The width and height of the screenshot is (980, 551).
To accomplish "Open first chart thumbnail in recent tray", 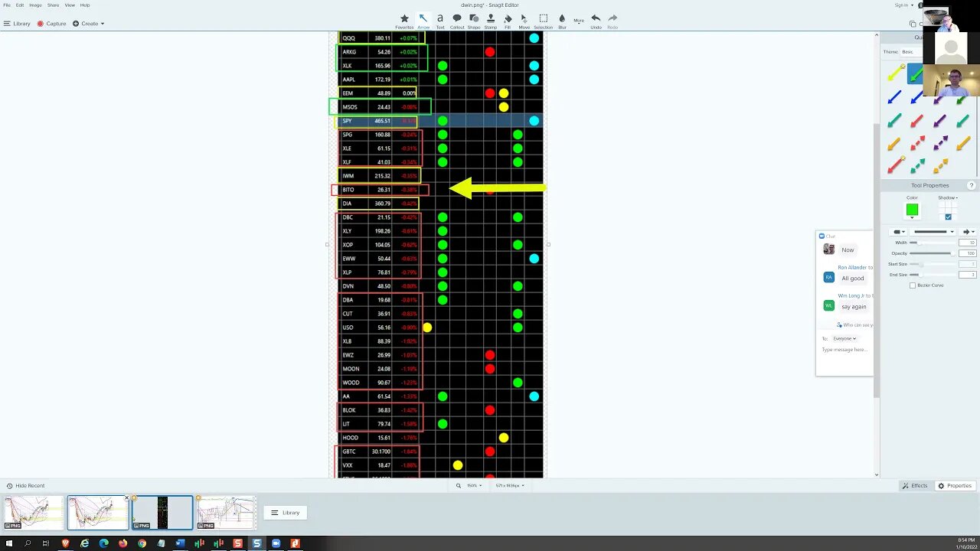I will point(34,513).
